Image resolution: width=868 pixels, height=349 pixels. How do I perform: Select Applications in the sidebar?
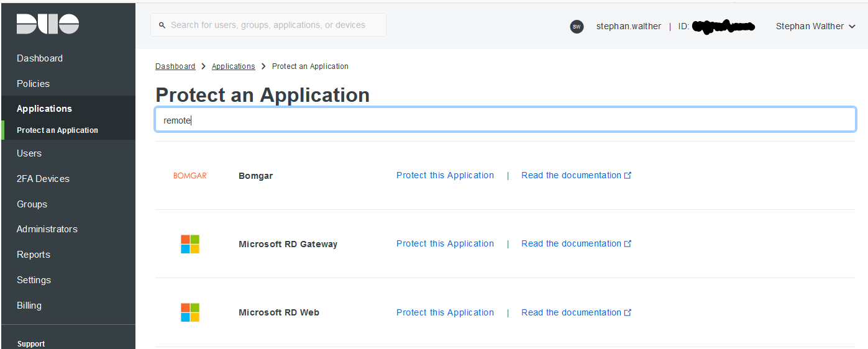[x=44, y=109]
